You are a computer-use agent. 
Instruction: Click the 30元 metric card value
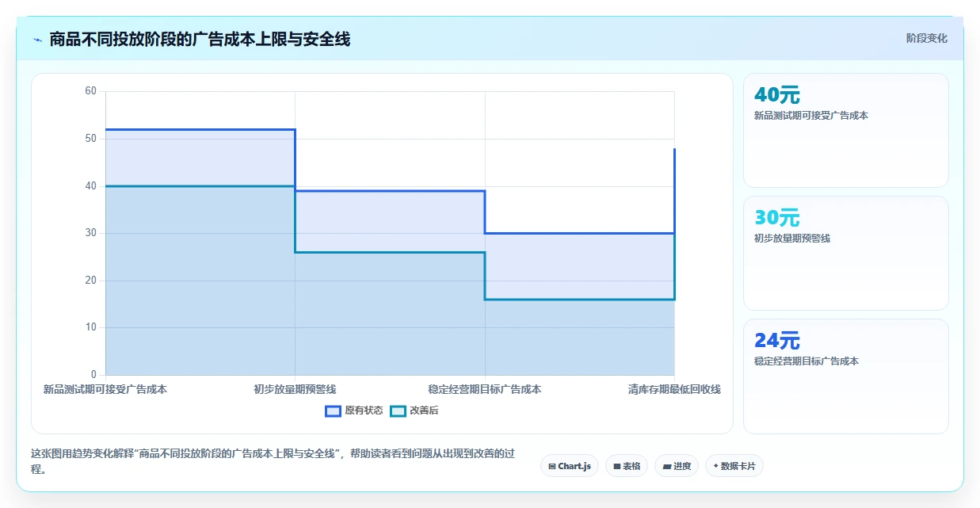[x=777, y=218]
